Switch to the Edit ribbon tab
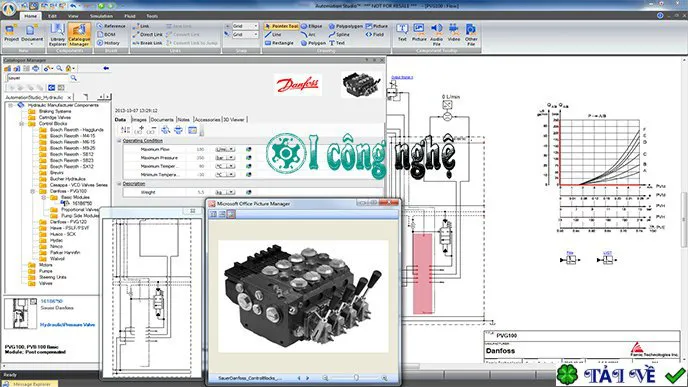This screenshot has width=688, height=387. coord(52,16)
